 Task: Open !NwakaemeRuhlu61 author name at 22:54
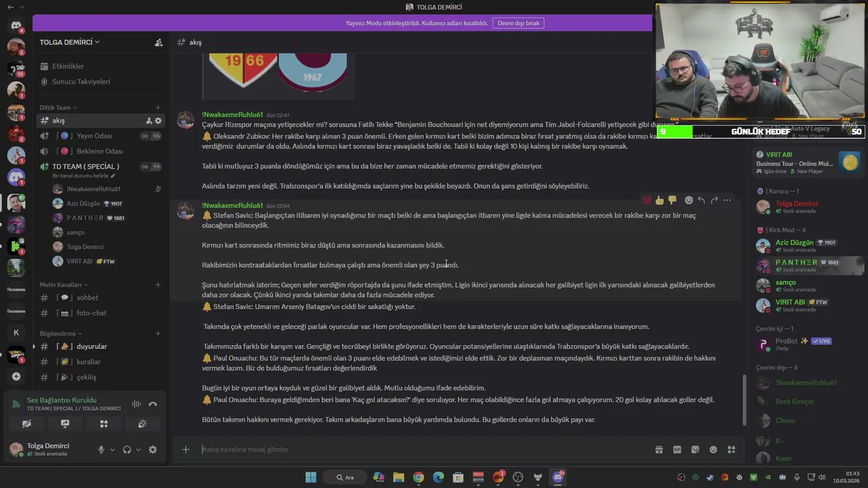point(232,205)
